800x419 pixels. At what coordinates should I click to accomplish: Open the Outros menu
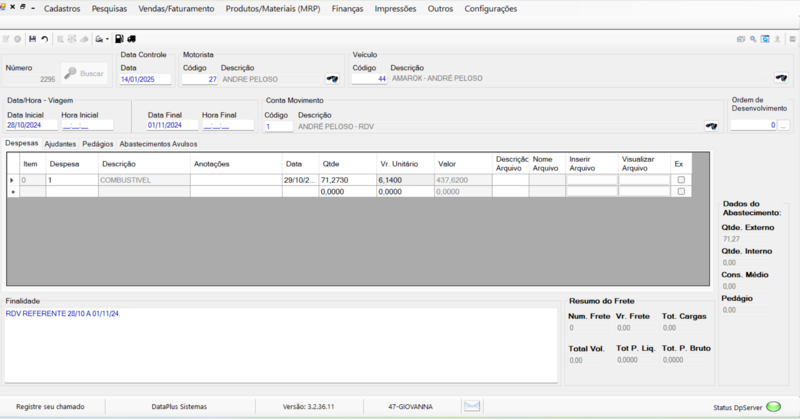440,9
